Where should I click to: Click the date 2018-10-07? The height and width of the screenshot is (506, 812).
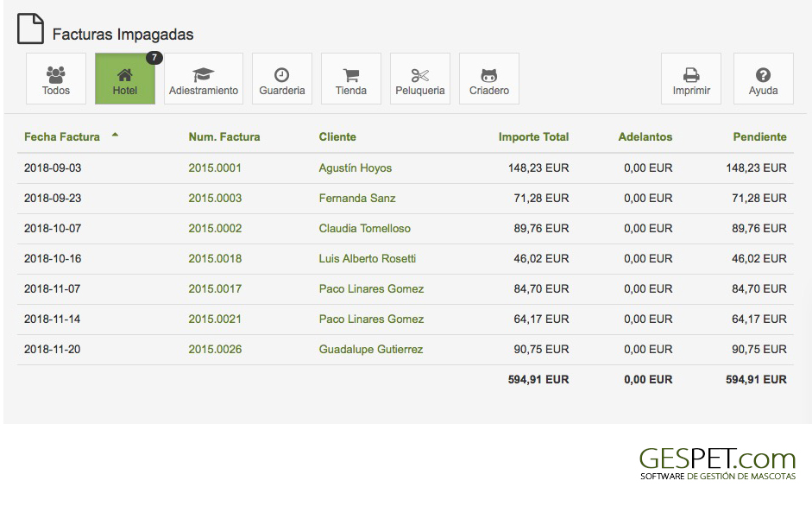point(53,228)
